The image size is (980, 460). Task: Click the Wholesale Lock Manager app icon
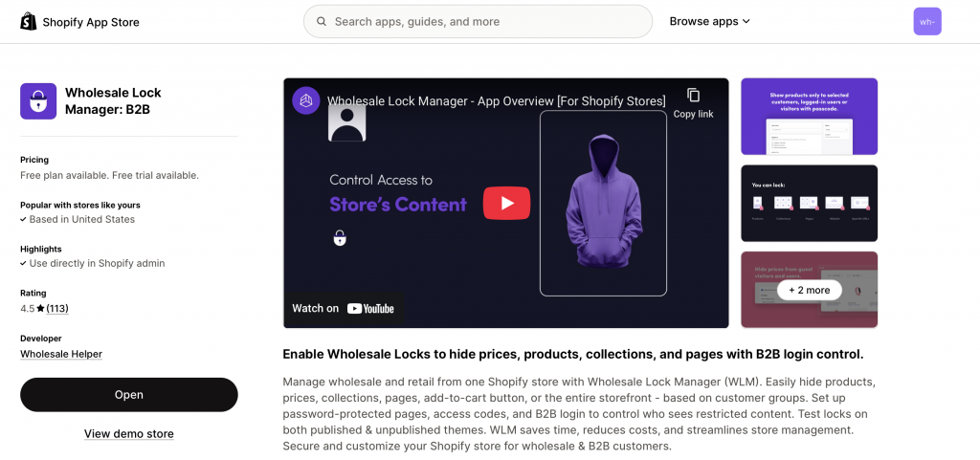[38, 101]
